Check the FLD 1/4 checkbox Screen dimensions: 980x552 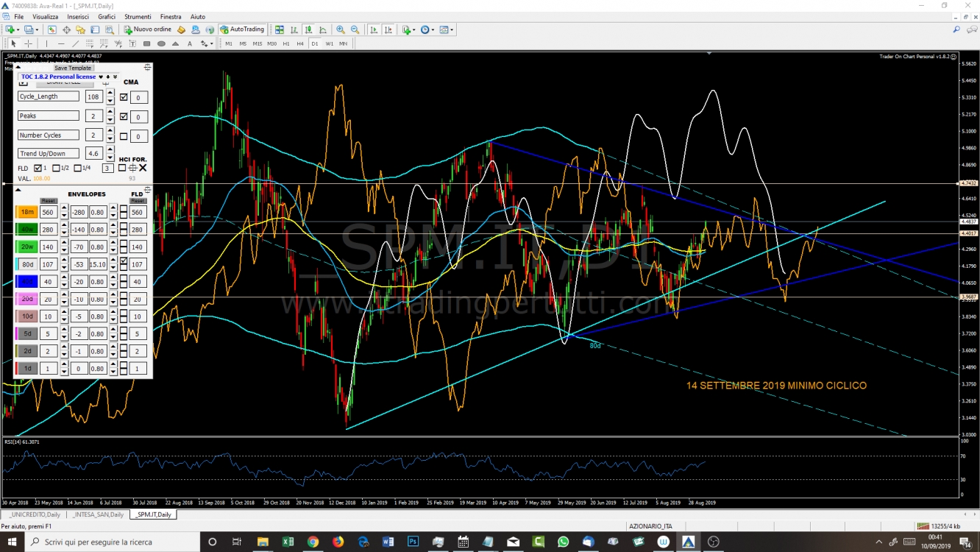pos(77,169)
